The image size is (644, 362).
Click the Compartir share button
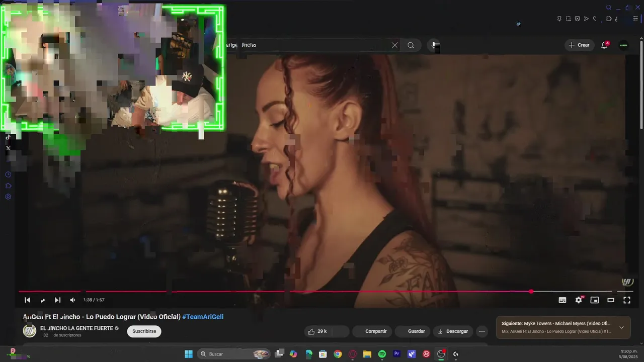372,331
